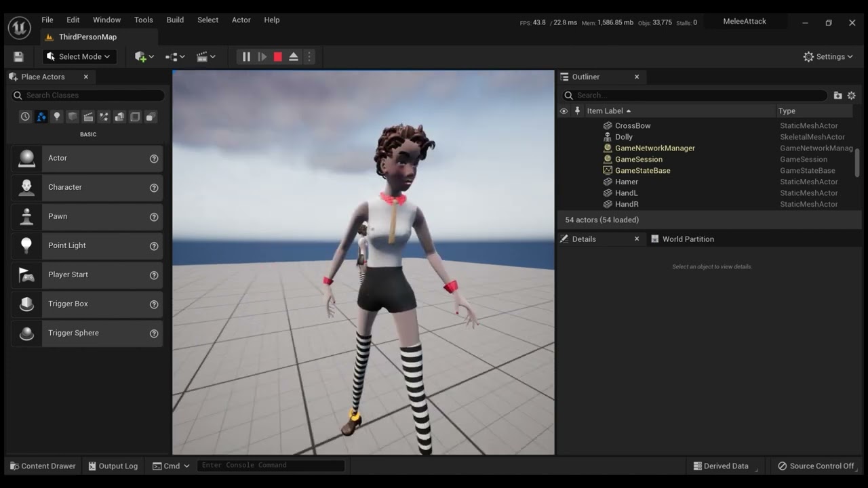868x488 pixels.
Task: Select the Visual Effects category icon
Action: click(x=104, y=117)
